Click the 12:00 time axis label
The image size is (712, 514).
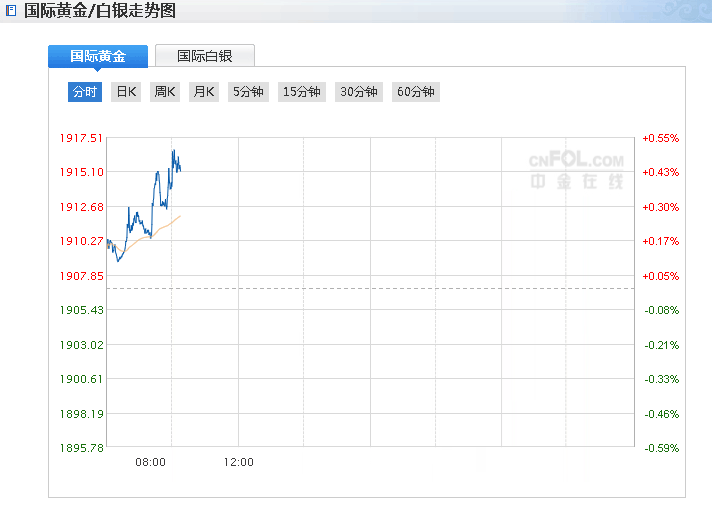(x=238, y=462)
